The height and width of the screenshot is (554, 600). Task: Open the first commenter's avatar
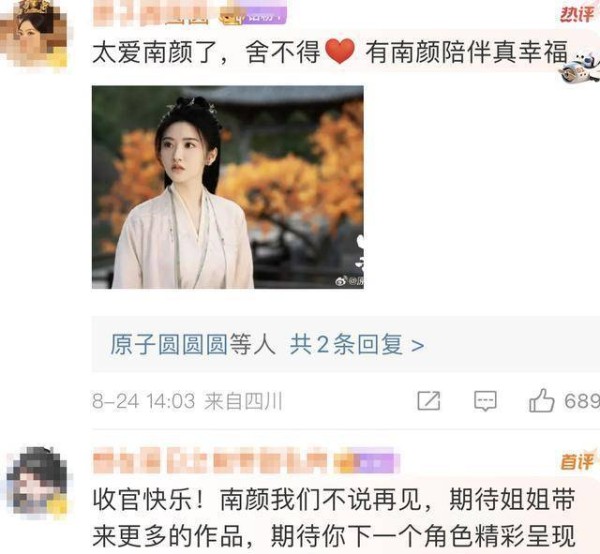pyautogui.click(x=34, y=35)
